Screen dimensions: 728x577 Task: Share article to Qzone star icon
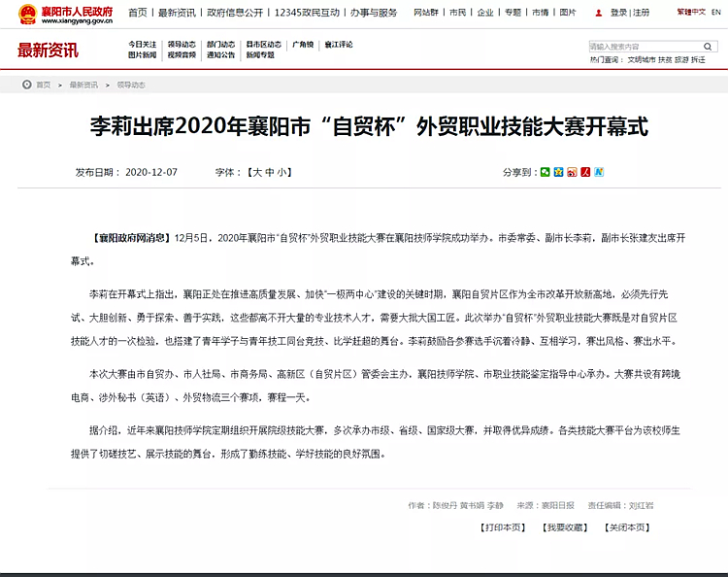[558, 172]
